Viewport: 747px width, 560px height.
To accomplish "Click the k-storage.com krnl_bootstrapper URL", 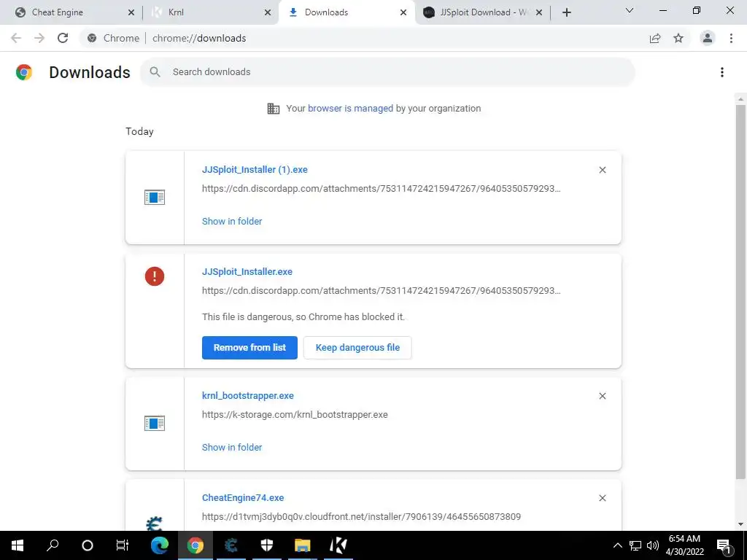I will [x=295, y=415].
